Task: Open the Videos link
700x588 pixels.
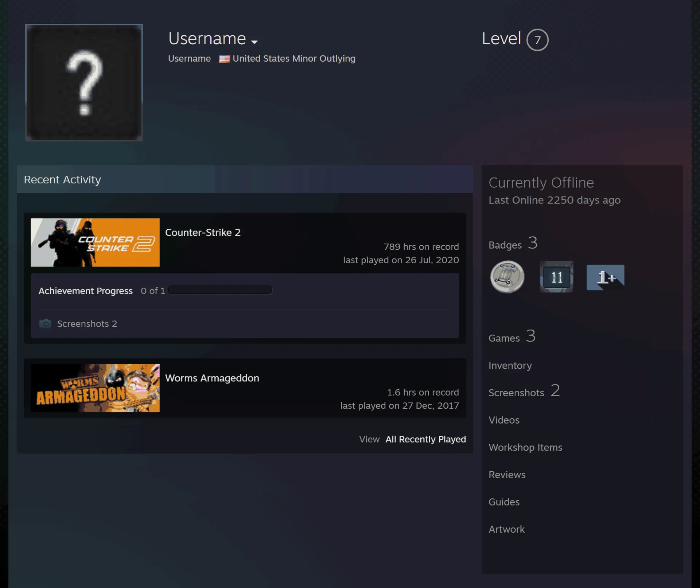Action: [x=504, y=420]
